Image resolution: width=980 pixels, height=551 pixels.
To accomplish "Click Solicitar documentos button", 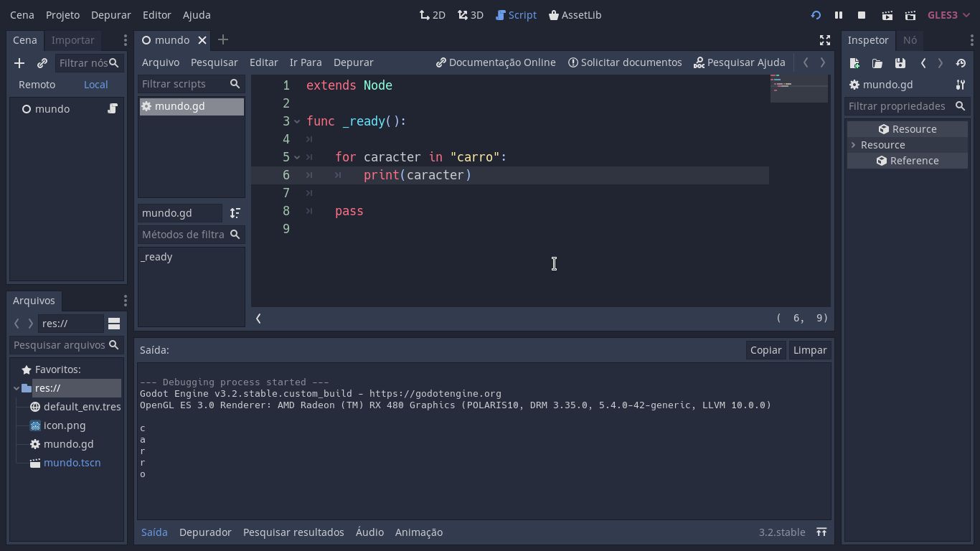I will point(625,62).
